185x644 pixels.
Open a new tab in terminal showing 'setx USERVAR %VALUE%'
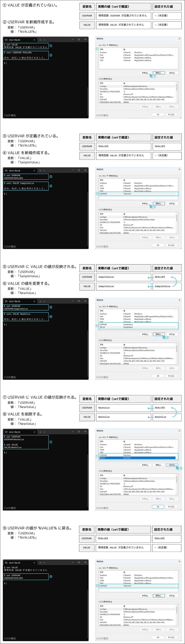point(40,40)
